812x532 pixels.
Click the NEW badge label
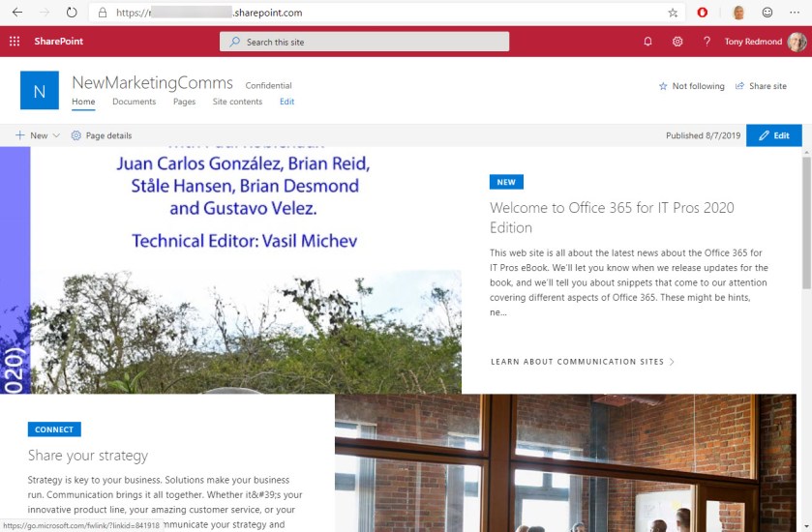(x=506, y=182)
